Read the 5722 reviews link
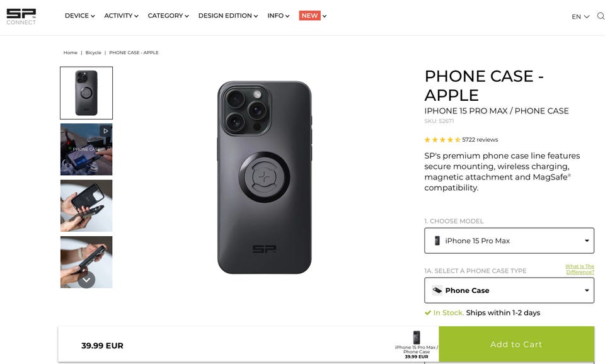 click(x=480, y=140)
